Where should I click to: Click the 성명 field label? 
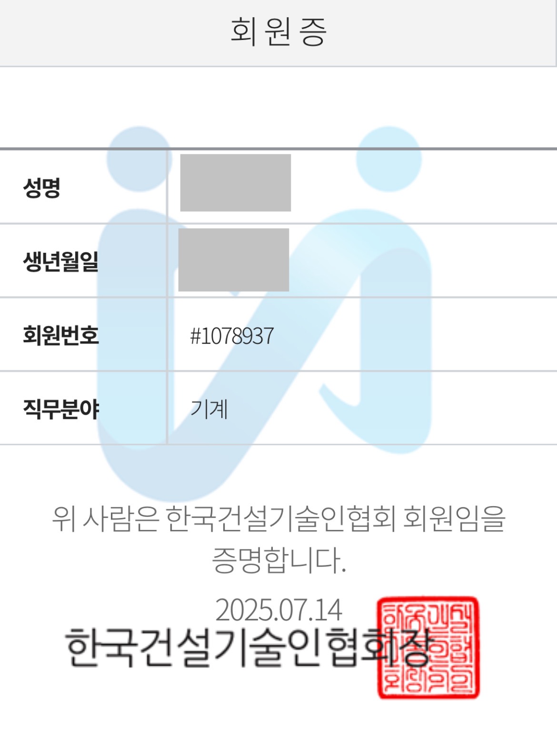click(x=42, y=187)
